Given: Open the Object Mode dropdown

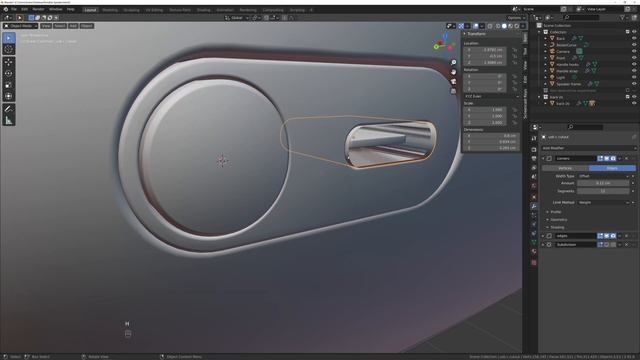Looking at the screenshot, I should click(x=20, y=26).
